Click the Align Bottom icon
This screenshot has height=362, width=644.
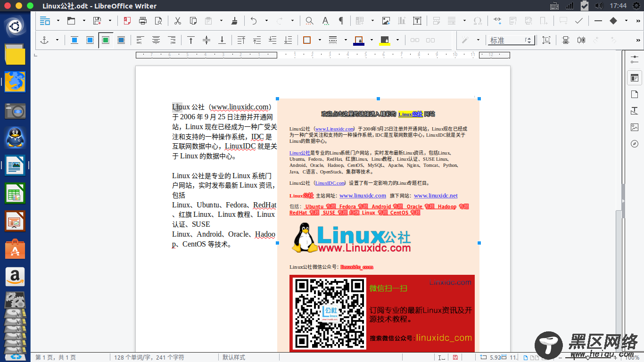click(222, 41)
